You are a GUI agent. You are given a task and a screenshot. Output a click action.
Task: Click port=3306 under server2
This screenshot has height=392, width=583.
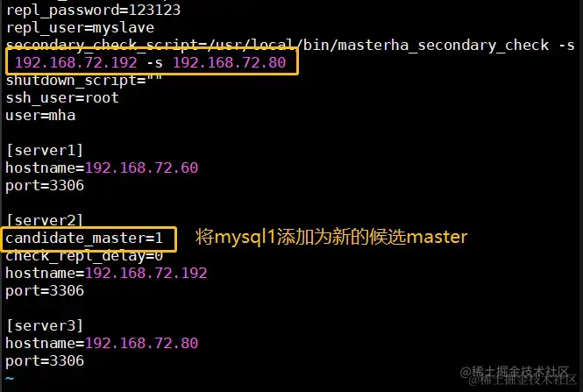[45, 291]
